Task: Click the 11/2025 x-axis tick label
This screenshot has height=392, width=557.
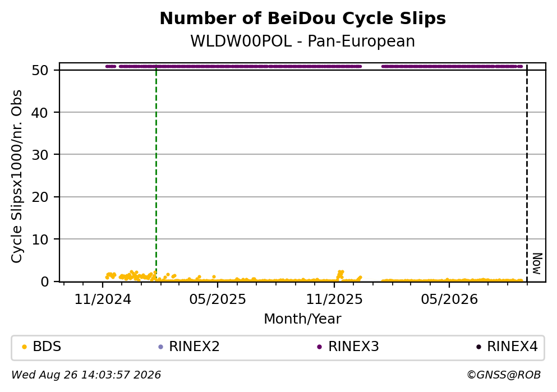Action: pos(334,299)
